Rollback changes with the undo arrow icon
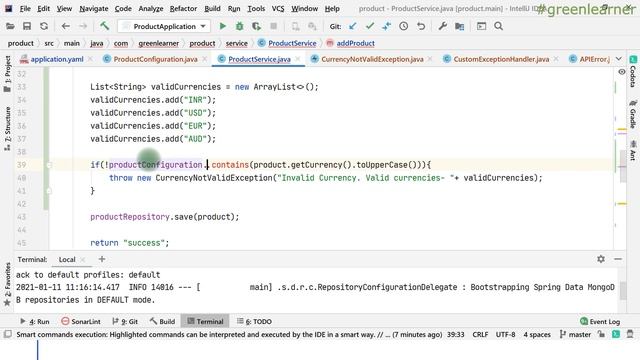640x360 pixels. pos(421,26)
